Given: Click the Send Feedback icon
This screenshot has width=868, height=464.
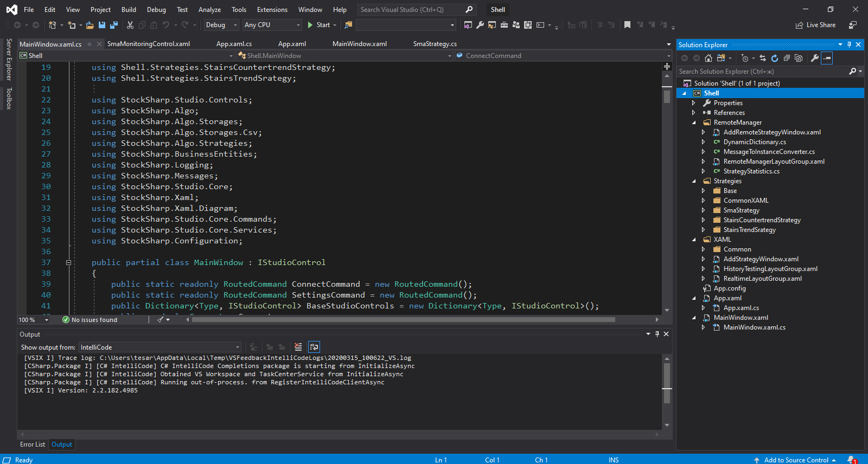Looking at the screenshot, I should tap(853, 25).
